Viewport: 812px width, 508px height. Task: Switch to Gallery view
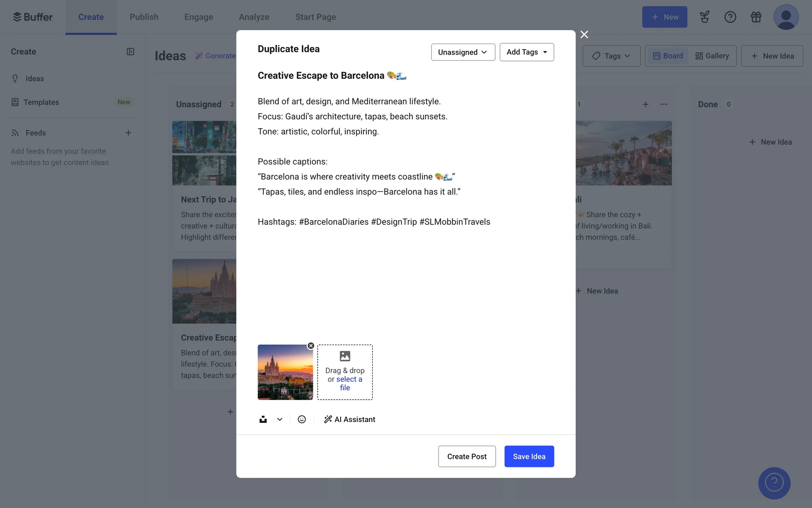tap(712, 56)
